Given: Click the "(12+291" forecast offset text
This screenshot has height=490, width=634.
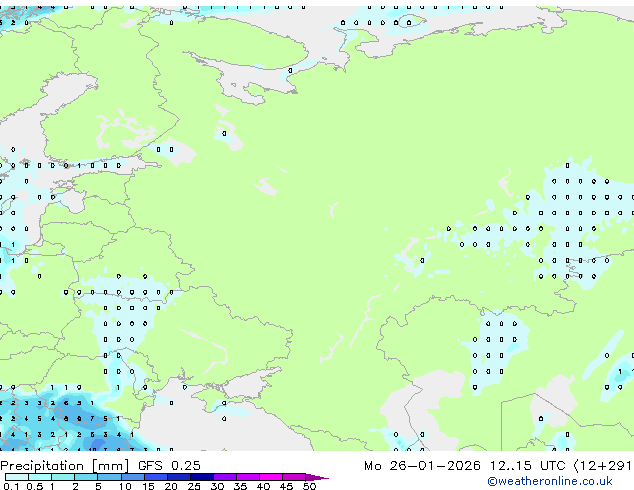Looking at the screenshot, I should [x=603, y=466].
